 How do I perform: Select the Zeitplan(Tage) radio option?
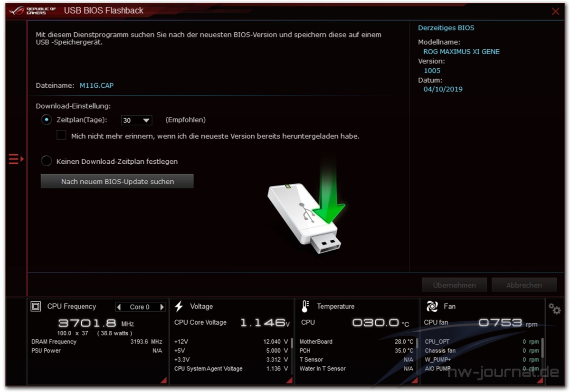pyautogui.click(x=46, y=120)
